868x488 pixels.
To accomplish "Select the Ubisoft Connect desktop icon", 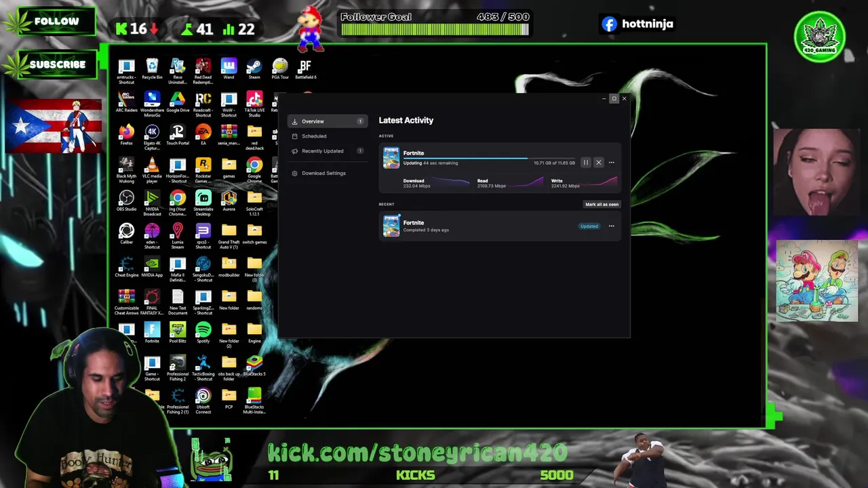I will pyautogui.click(x=203, y=400).
